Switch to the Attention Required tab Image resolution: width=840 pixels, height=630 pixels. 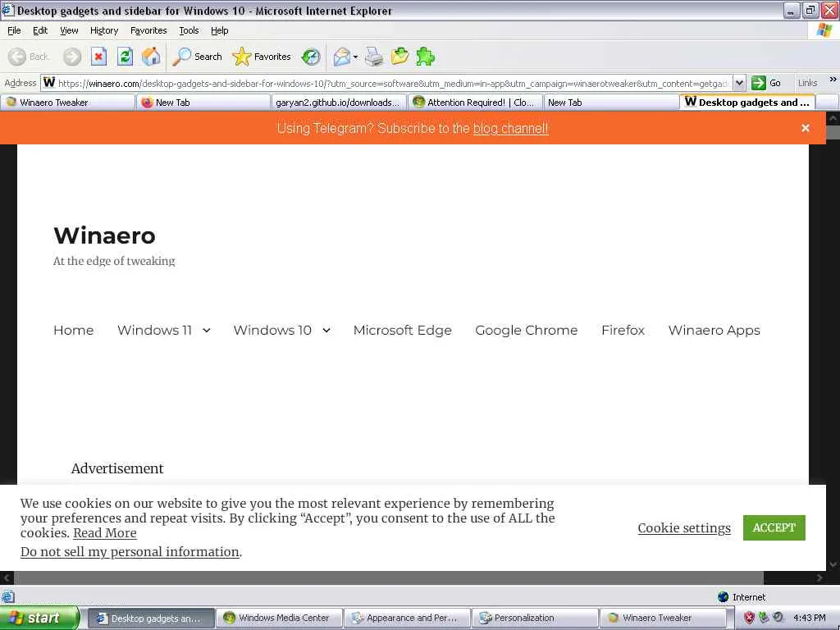pos(475,103)
